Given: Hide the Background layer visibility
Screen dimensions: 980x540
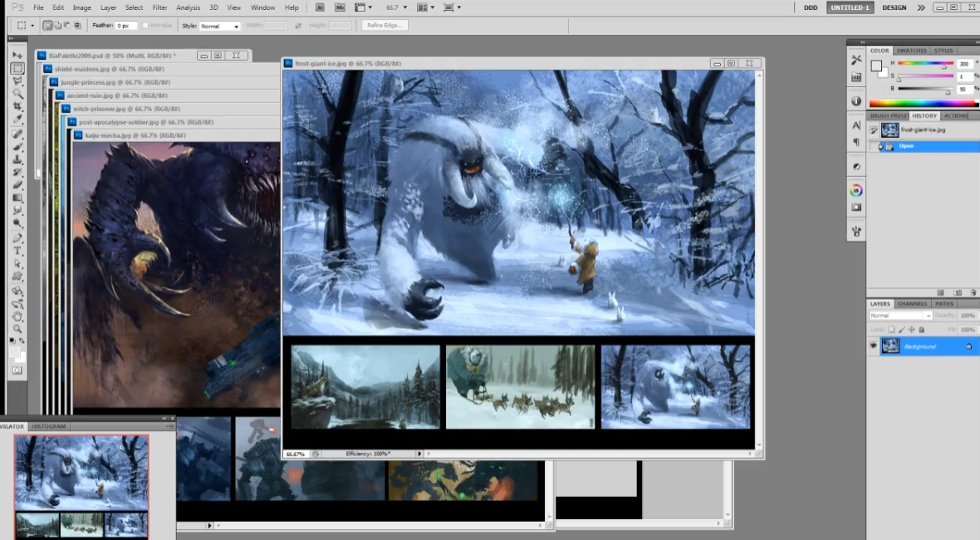Looking at the screenshot, I should pyautogui.click(x=874, y=345).
